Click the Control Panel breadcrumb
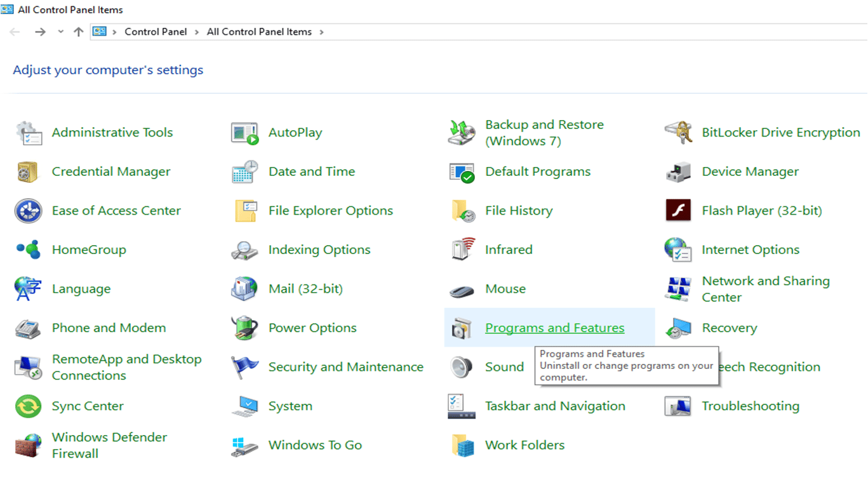This screenshot has width=868, height=489. pyautogui.click(x=156, y=32)
